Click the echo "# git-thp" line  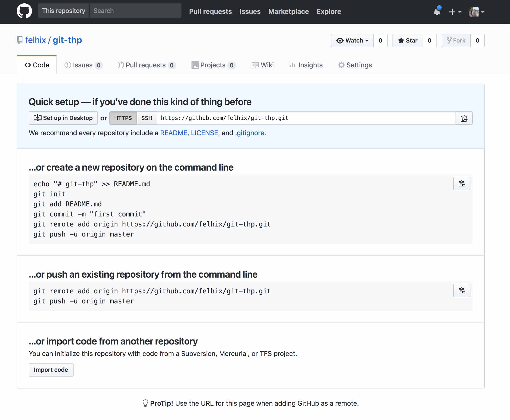coord(92,184)
